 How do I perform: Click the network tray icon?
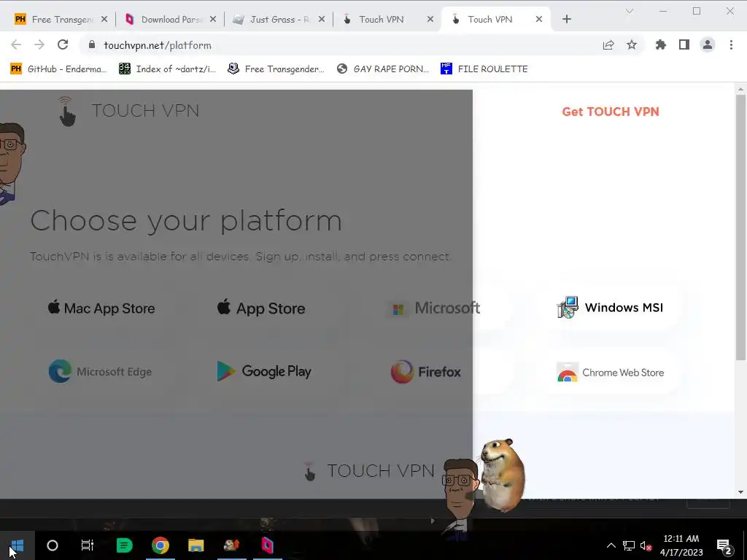pyautogui.click(x=628, y=545)
